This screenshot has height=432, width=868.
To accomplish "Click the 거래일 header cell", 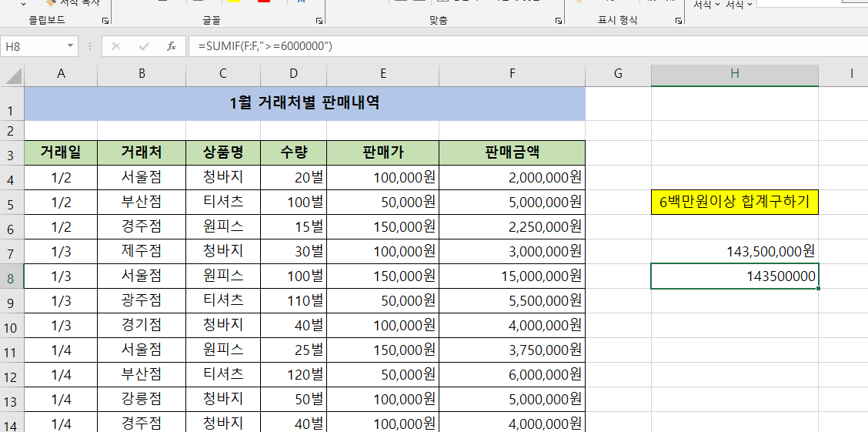I will pyautogui.click(x=61, y=153).
